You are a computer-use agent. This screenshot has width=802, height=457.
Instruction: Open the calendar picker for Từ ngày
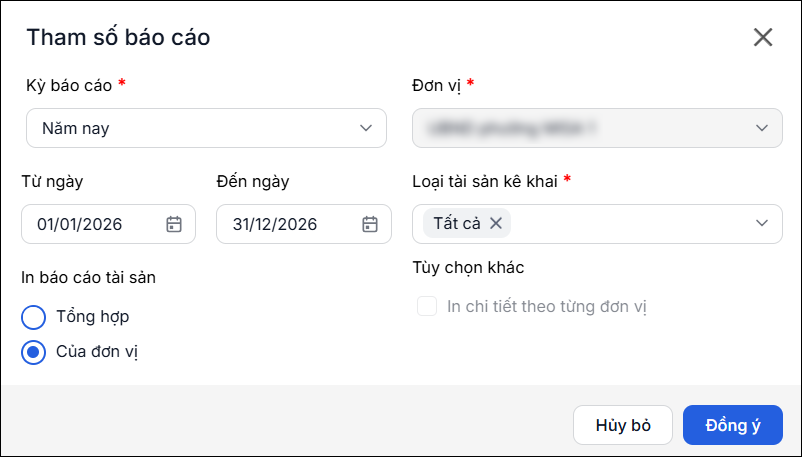pos(174,224)
